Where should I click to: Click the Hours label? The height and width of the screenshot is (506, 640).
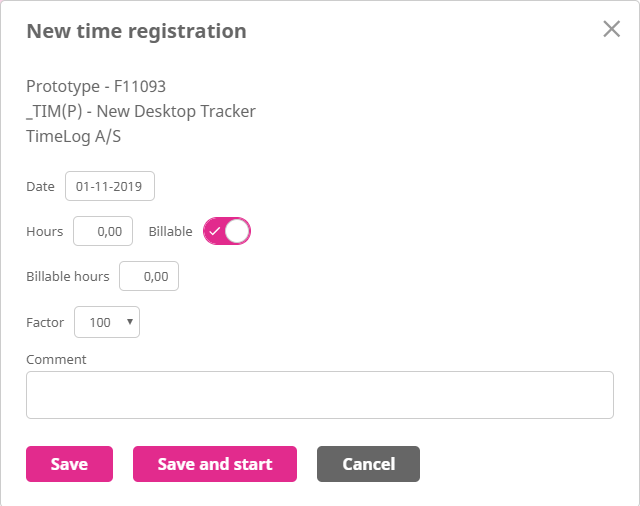coord(45,231)
